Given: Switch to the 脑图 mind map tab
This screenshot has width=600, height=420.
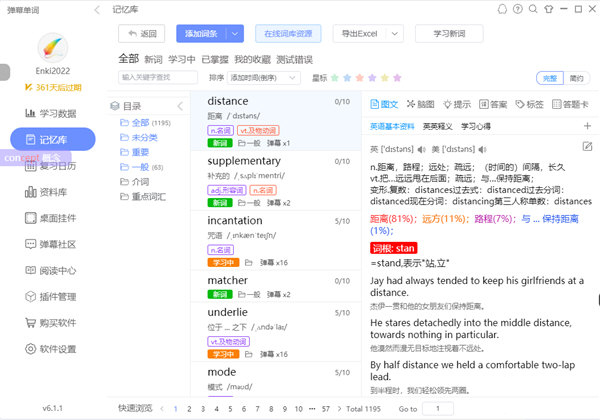Looking at the screenshot, I should 421,104.
